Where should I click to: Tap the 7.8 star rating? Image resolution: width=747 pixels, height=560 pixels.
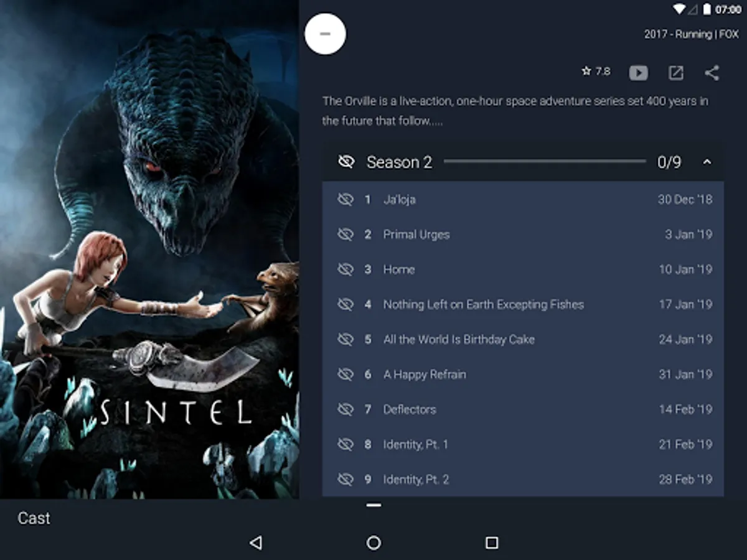pyautogui.click(x=596, y=72)
